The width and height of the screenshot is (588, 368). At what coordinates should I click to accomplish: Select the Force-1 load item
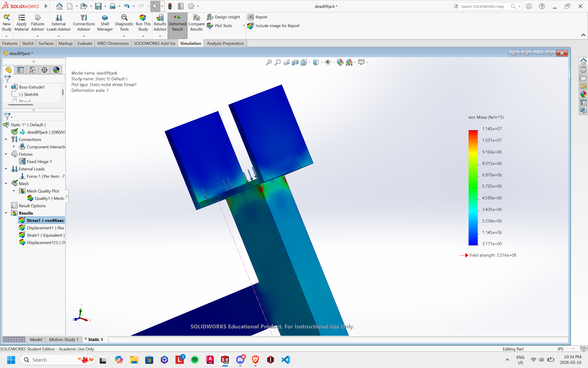tap(42, 176)
